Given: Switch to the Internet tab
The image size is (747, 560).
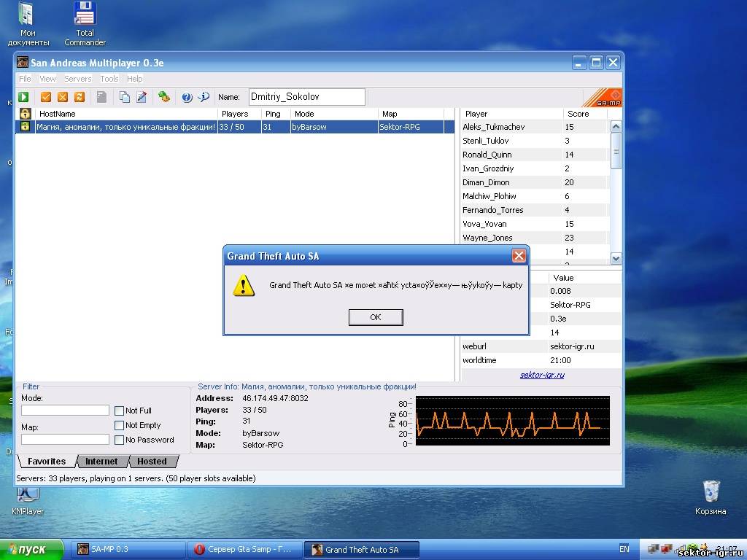Looking at the screenshot, I should tap(101, 462).
